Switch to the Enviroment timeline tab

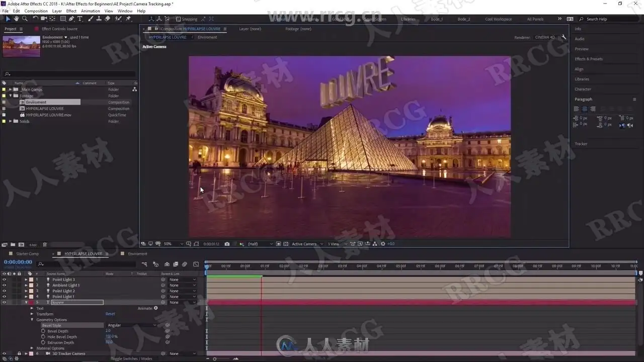(137, 254)
